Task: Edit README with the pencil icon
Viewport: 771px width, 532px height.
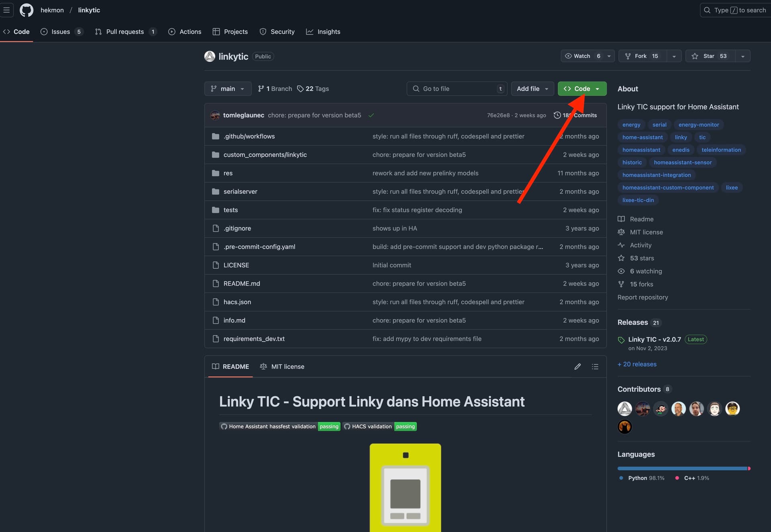Action: pyautogui.click(x=577, y=367)
